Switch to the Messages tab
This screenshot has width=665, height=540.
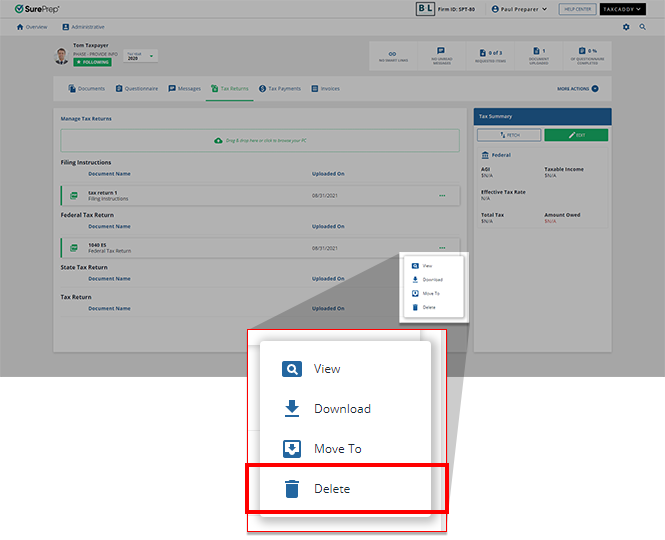[x=184, y=89]
